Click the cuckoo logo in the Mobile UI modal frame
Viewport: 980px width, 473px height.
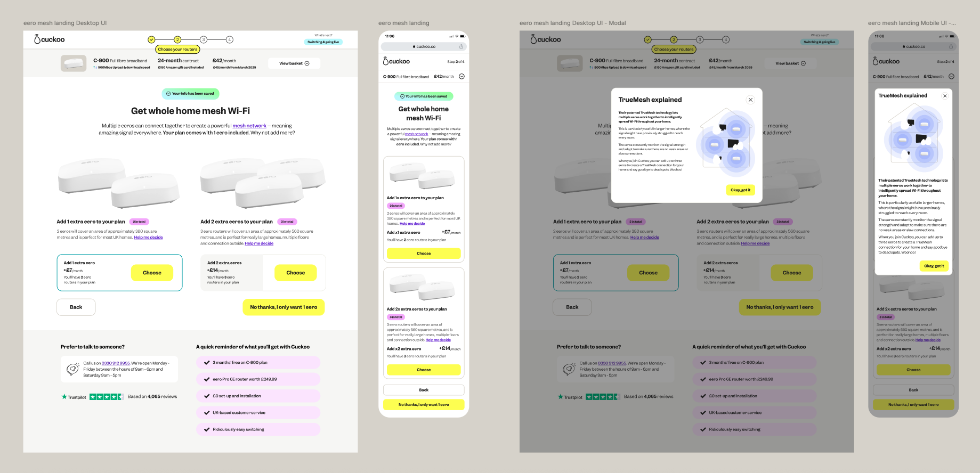tap(886, 61)
